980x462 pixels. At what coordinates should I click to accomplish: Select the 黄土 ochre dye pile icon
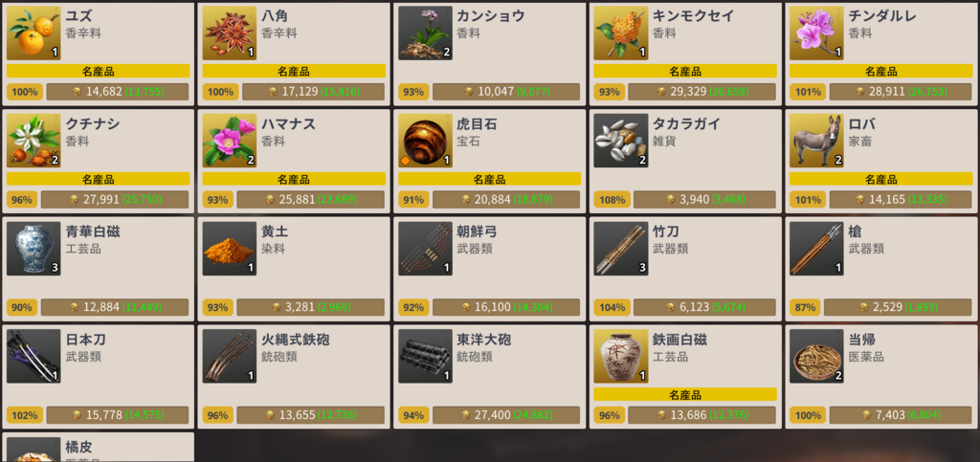click(230, 249)
